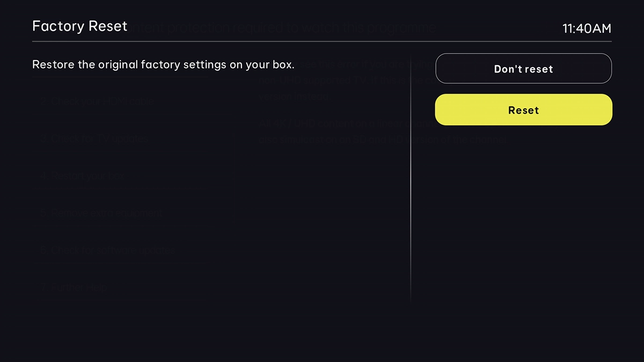Choose the Don't reset option

[523, 69]
